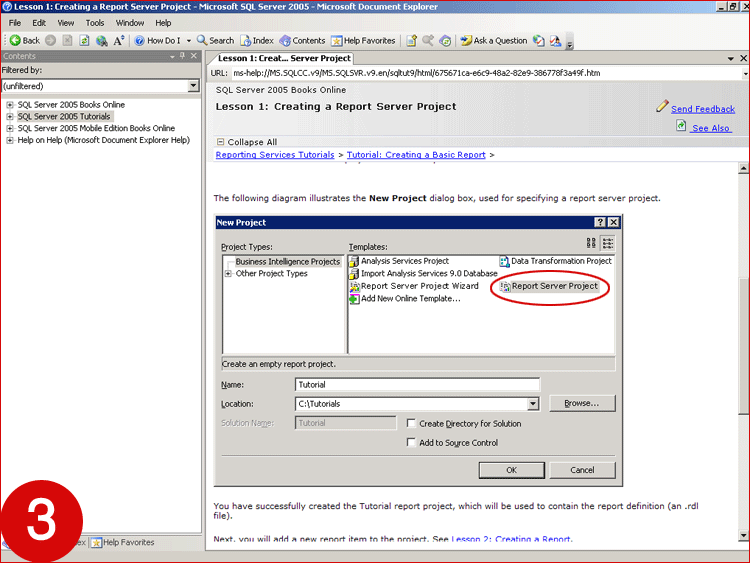
Task: Expand the SQL Server 2005 Mobile Edition Books Online node
Action: 10,128
